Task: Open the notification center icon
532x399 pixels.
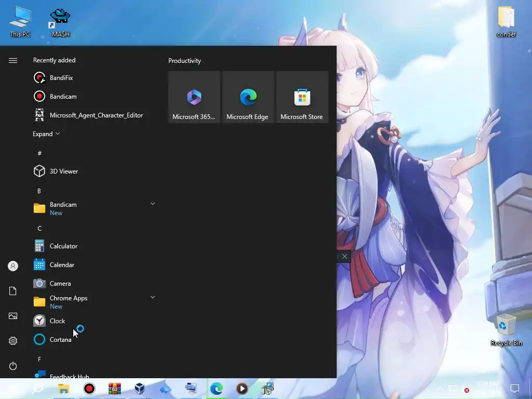Action: coord(515,389)
